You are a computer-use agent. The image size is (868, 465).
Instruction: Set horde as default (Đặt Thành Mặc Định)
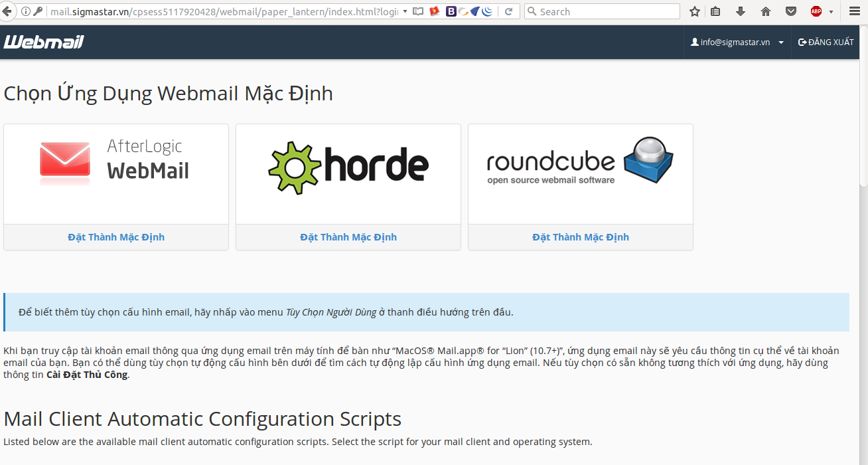(x=348, y=237)
